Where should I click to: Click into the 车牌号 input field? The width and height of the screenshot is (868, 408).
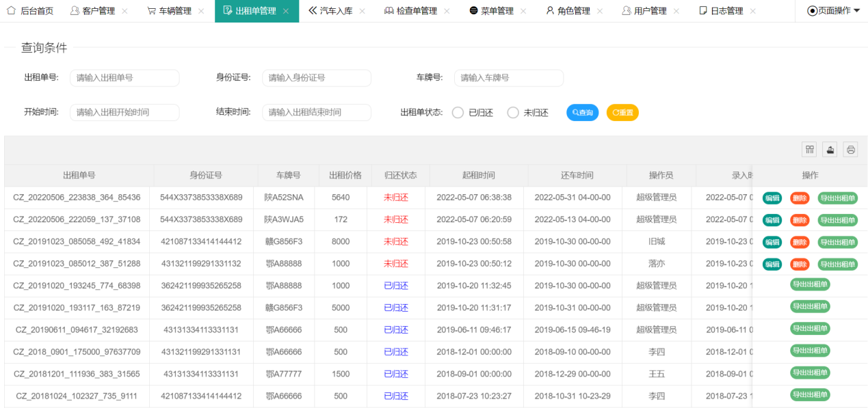[509, 78]
